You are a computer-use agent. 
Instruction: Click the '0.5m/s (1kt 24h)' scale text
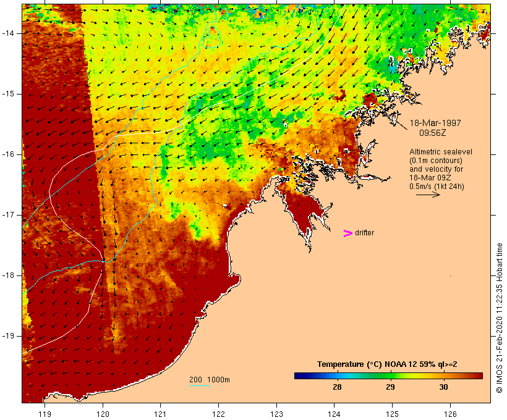click(437, 187)
